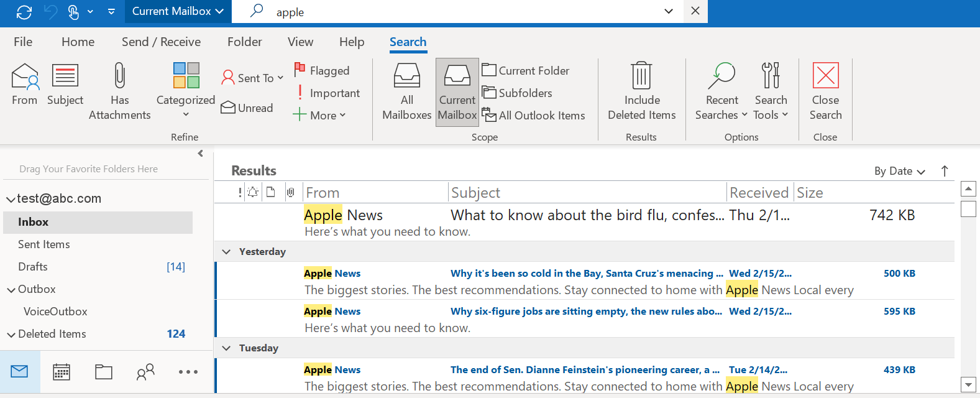The width and height of the screenshot is (980, 398).
Task: Open the Send / Receive tab
Action: pos(162,42)
